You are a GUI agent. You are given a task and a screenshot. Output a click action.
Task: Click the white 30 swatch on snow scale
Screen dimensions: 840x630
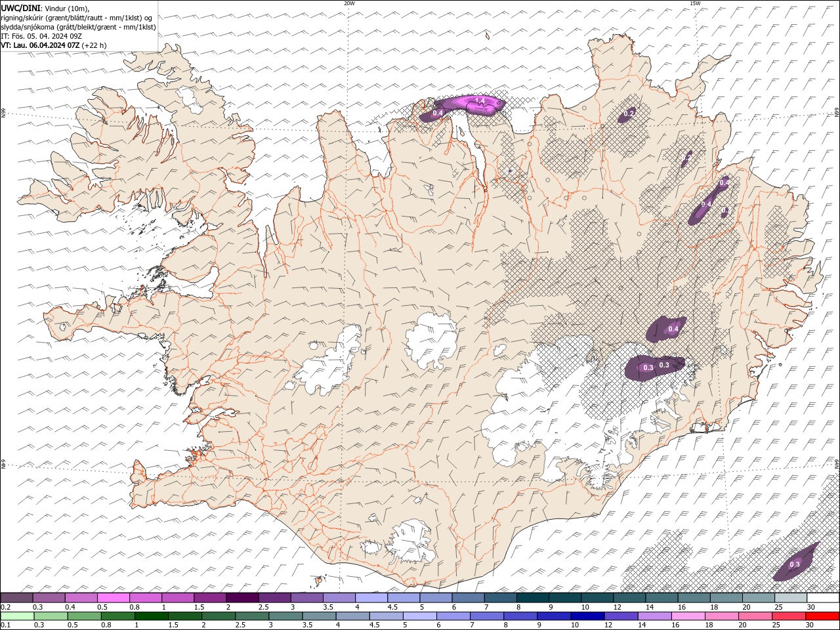[x=823, y=598]
